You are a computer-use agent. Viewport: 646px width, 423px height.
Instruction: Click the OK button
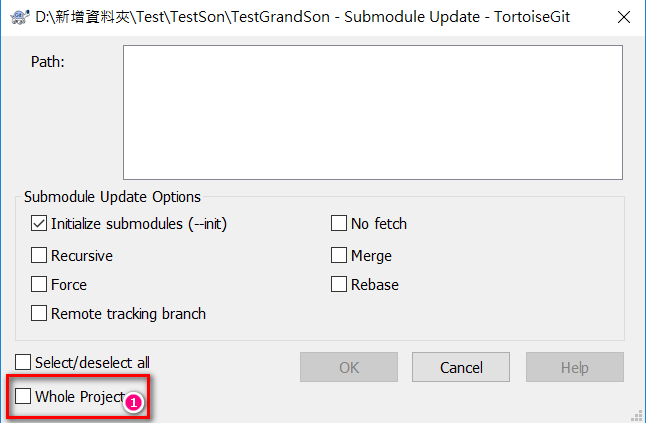coord(349,367)
